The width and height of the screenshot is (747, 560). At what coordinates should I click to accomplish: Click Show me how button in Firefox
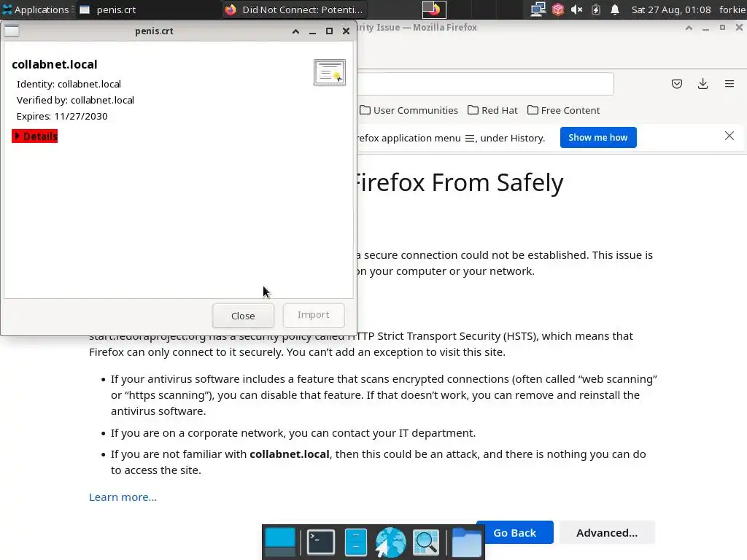click(x=598, y=138)
